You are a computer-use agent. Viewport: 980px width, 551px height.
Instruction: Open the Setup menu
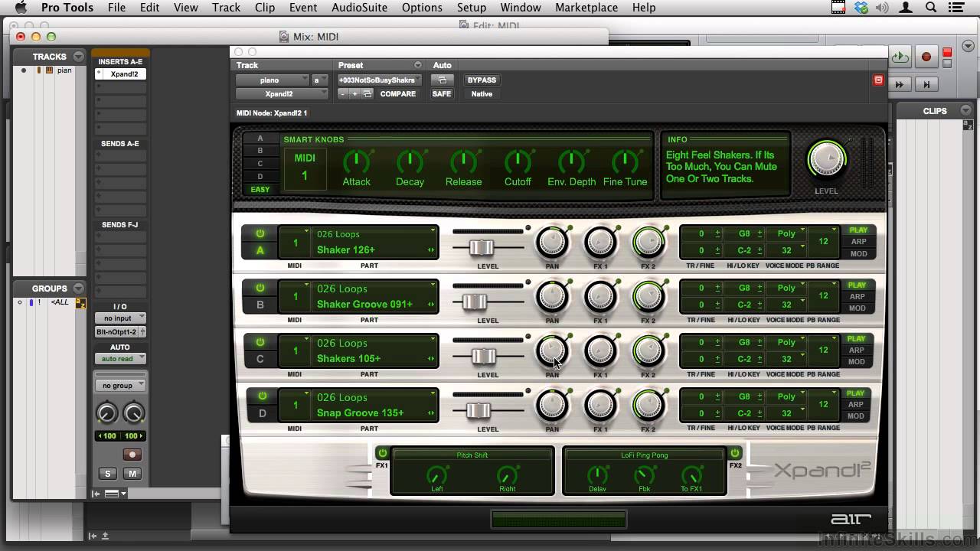click(472, 8)
